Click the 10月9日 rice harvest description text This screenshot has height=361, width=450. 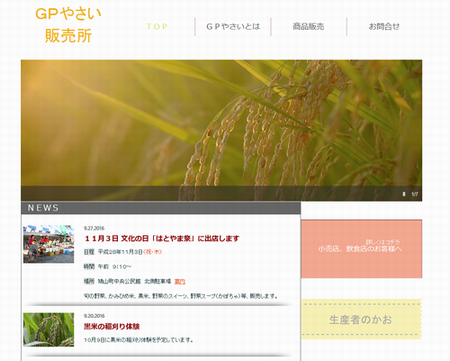(x=138, y=340)
